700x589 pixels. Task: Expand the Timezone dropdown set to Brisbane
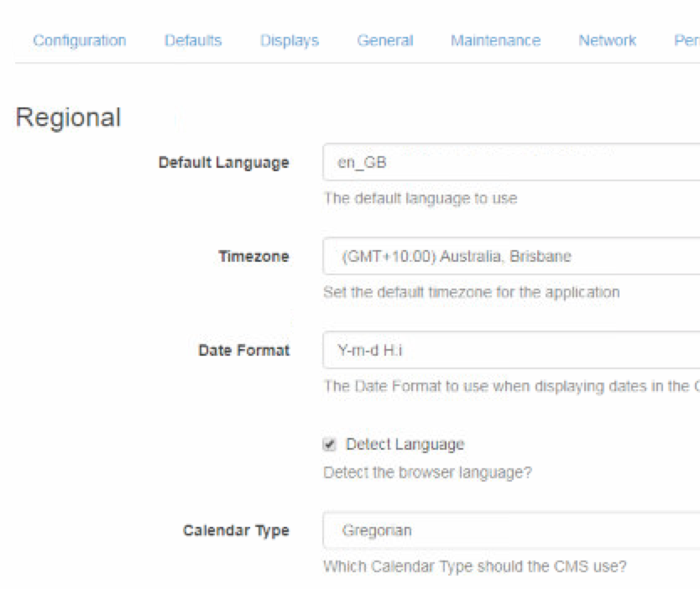(510, 257)
